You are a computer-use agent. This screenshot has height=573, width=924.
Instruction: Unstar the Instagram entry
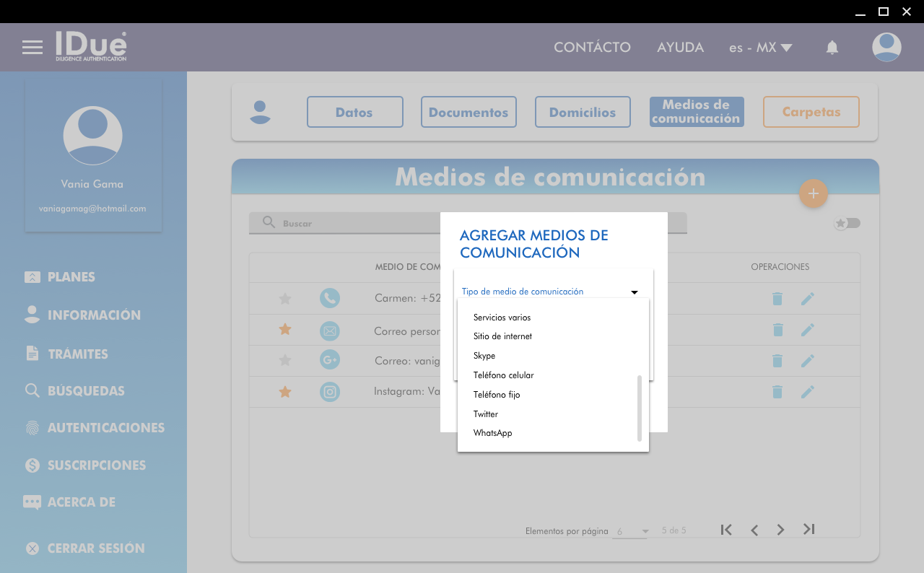pos(285,392)
